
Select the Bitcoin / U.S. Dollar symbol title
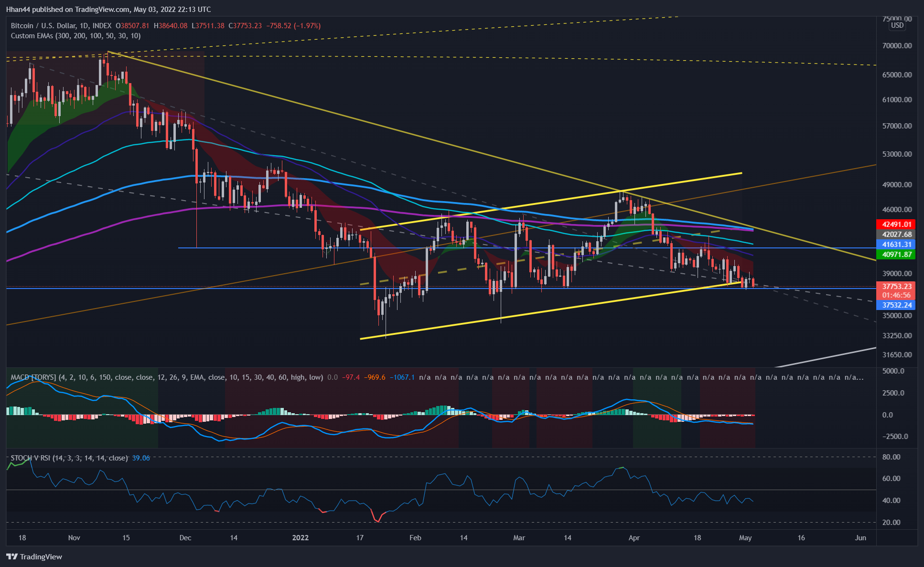pos(61,26)
